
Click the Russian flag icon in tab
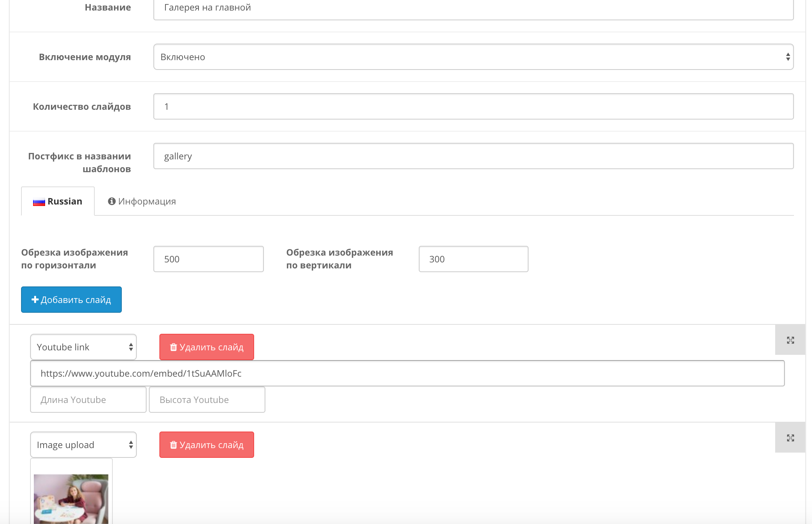tap(39, 202)
